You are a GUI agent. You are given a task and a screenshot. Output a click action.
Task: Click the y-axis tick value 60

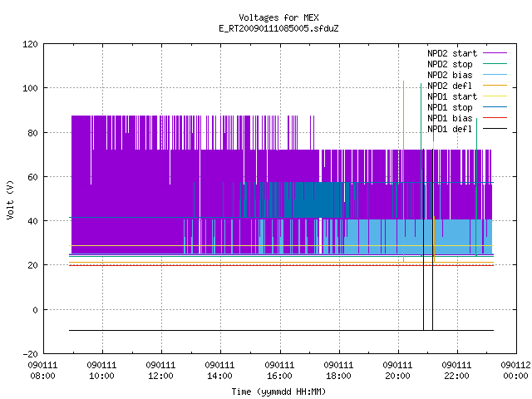[32, 177]
